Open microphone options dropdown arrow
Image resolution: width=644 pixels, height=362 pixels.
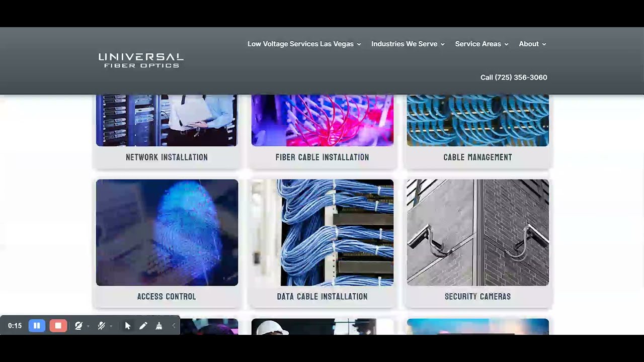pyautogui.click(x=111, y=326)
